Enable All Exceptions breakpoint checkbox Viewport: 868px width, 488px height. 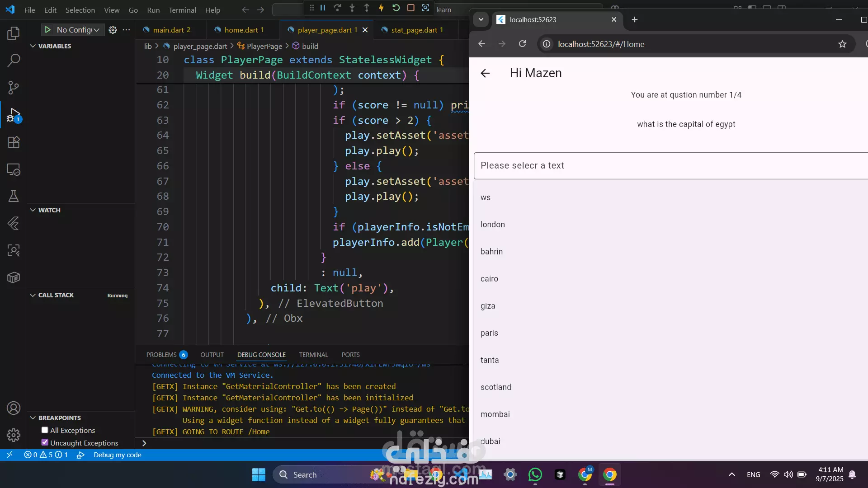[45, 430]
